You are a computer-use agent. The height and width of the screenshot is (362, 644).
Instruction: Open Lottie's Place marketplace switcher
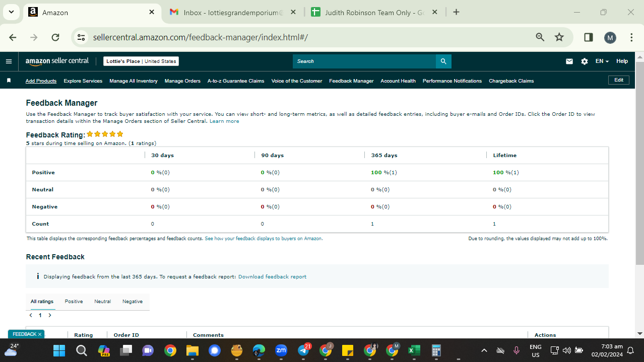pos(141,61)
